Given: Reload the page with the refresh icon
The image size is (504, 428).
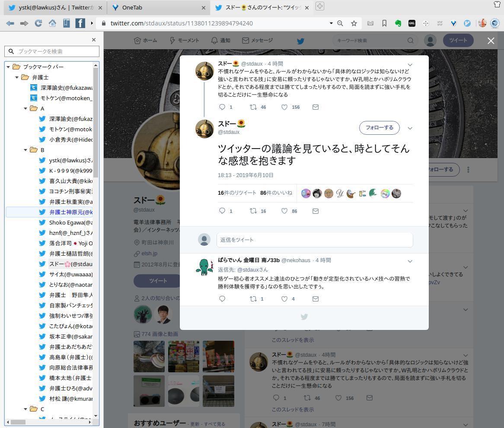Looking at the screenshot, I should (38, 23).
